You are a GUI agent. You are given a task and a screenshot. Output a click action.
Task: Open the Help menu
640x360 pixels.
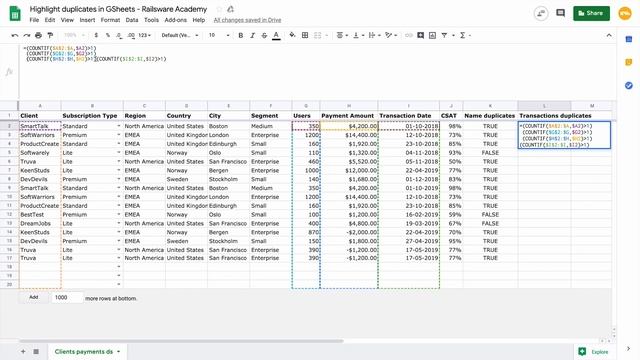199,20
